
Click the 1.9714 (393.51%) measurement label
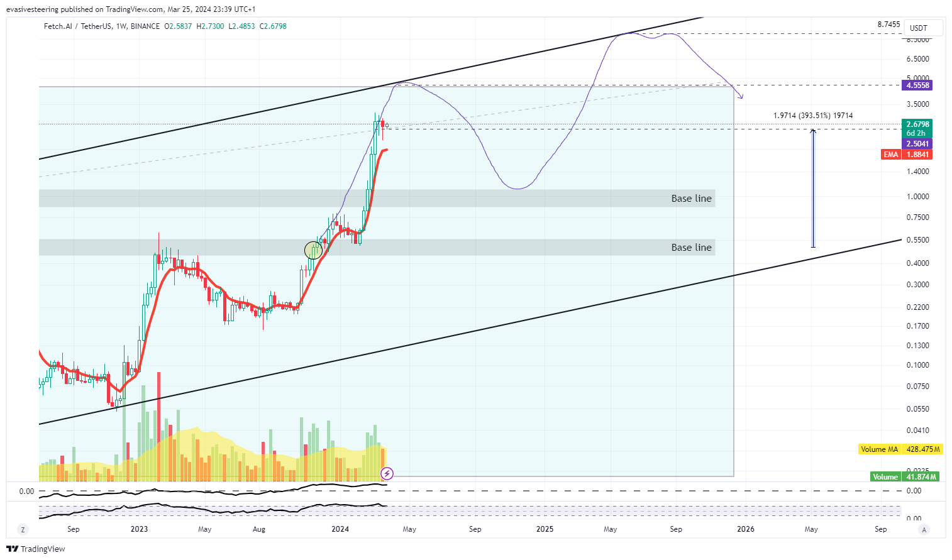pyautogui.click(x=813, y=116)
